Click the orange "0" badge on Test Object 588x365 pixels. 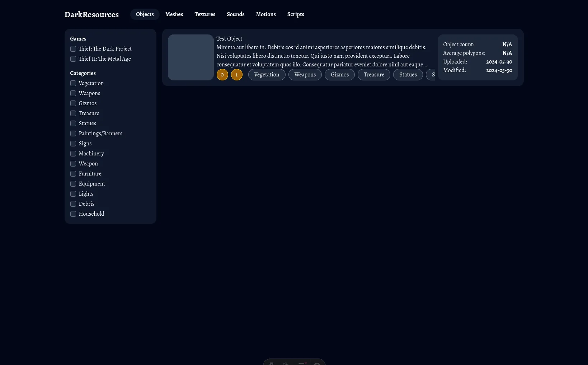222,75
